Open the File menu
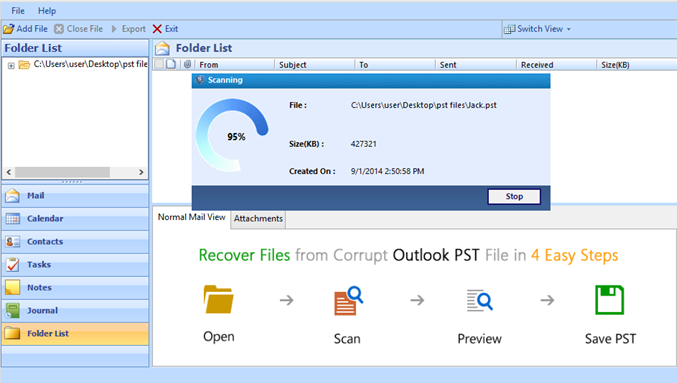 click(18, 11)
